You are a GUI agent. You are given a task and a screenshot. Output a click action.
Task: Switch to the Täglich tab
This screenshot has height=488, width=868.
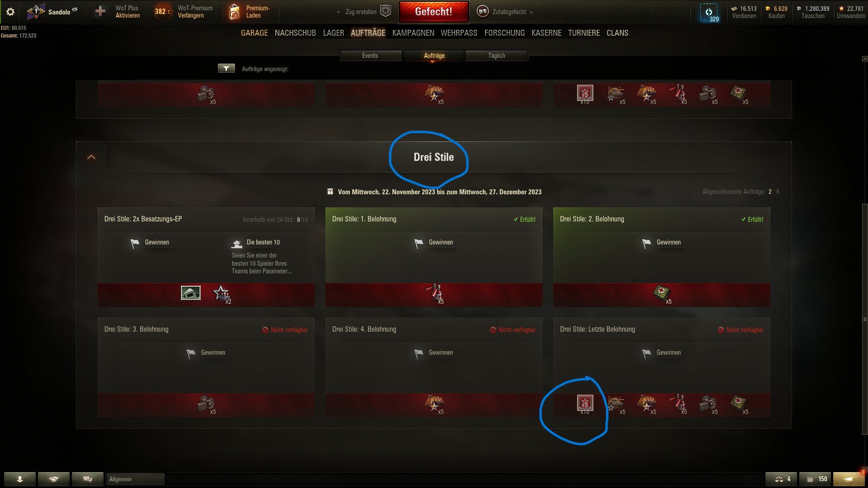click(x=496, y=56)
